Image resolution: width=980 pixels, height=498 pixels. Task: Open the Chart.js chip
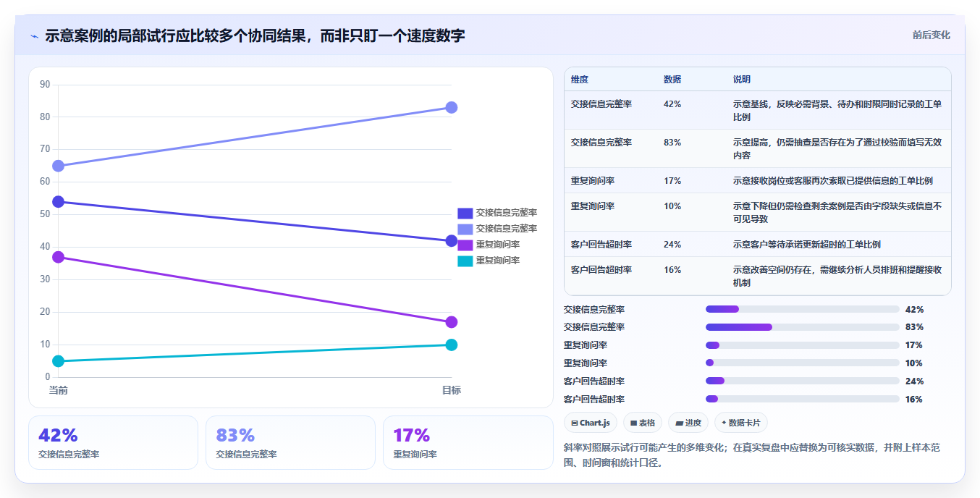[591, 423]
